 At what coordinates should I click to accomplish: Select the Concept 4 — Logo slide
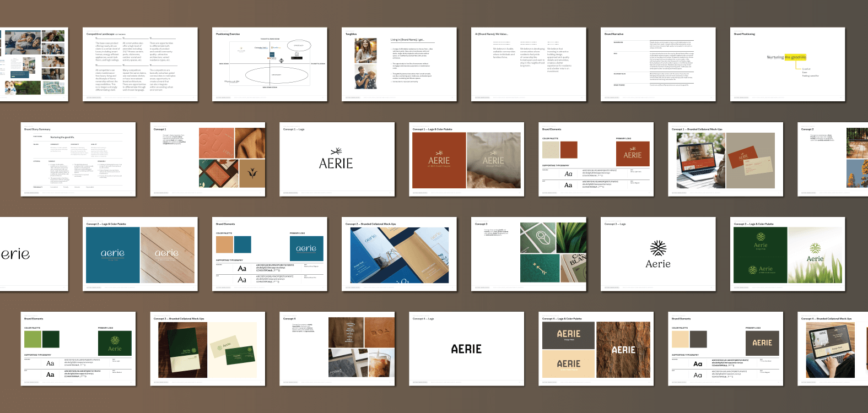pyautogui.click(x=467, y=349)
